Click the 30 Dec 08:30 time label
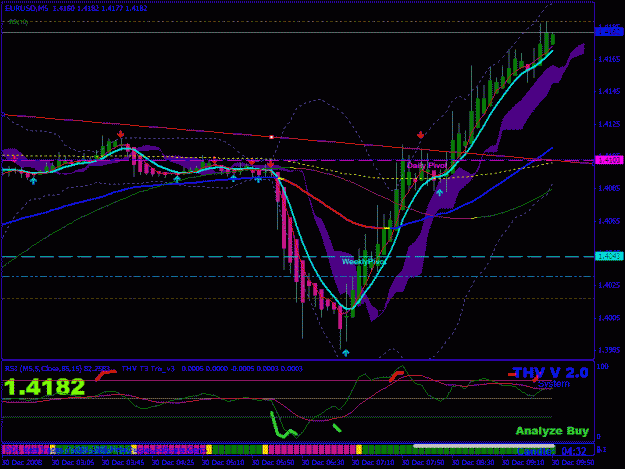This screenshot has height=469, width=625. tap(474, 463)
